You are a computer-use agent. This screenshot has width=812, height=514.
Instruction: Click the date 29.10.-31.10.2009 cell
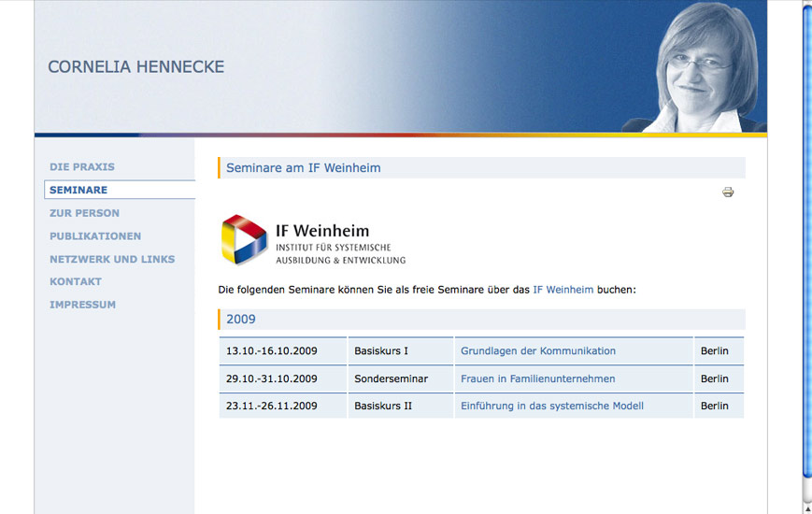coord(283,378)
